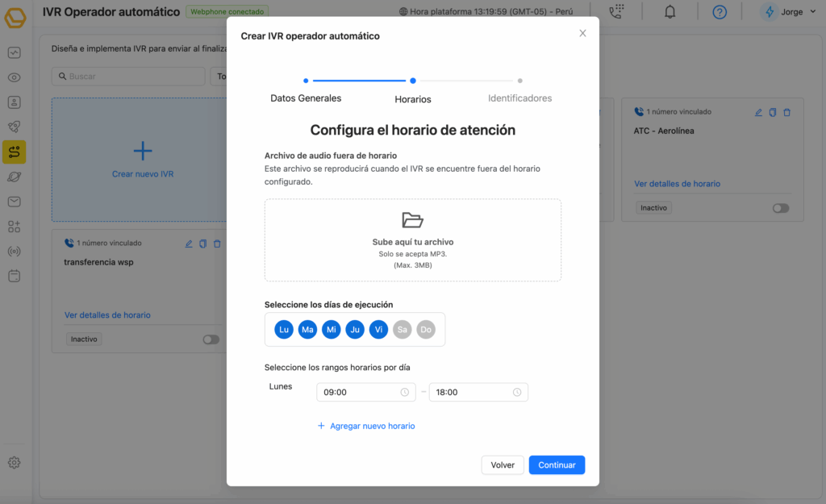
Task: Open the help question mark icon
Action: (720, 12)
